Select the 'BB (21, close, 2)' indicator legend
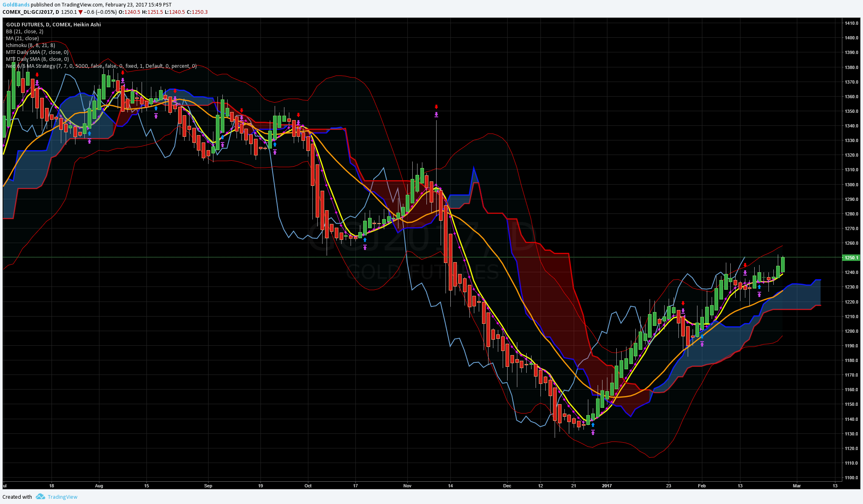The width and height of the screenshot is (863, 504). (x=25, y=31)
